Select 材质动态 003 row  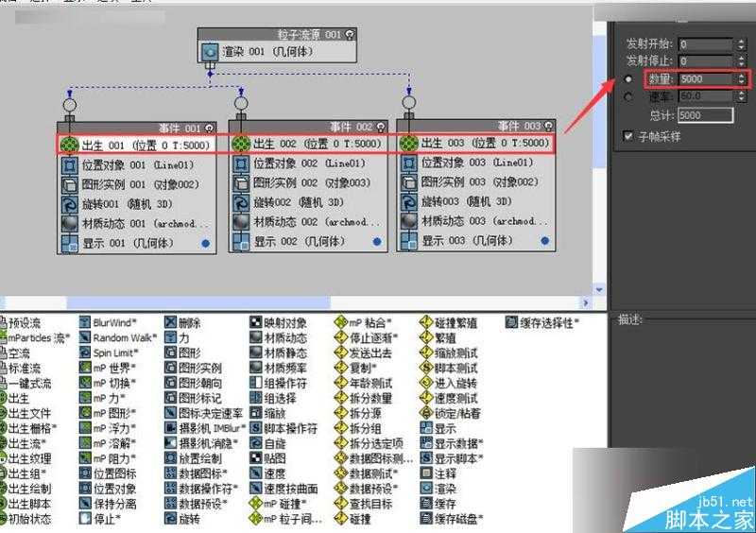click(x=476, y=221)
